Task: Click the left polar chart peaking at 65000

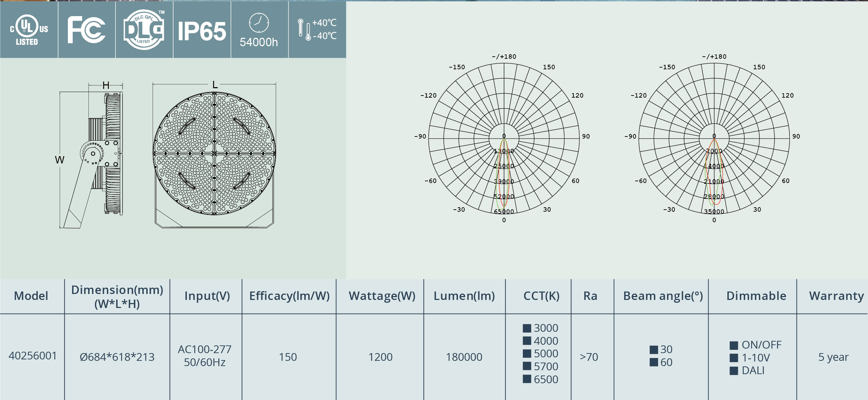Action: click(504, 139)
